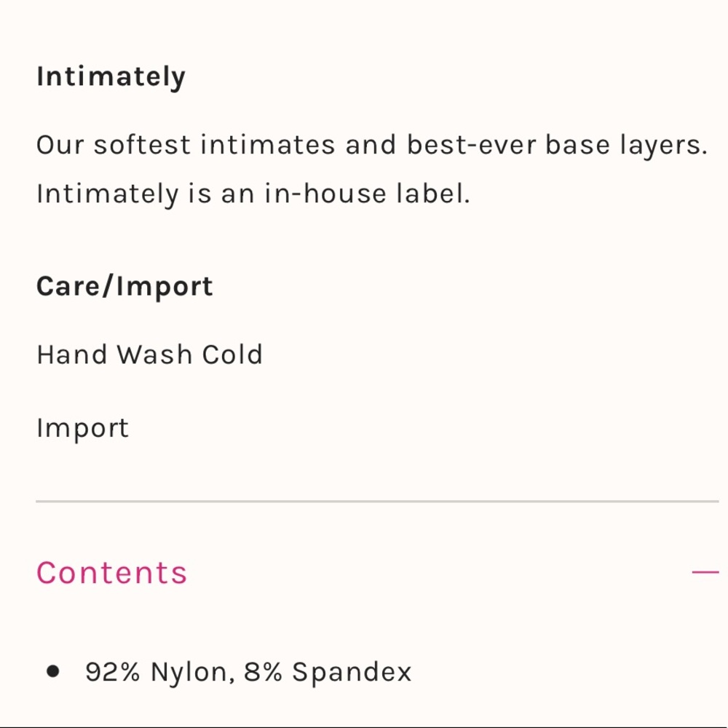
Task: Collapse the Contents section via minus icon
Action: tap(705, 572)
